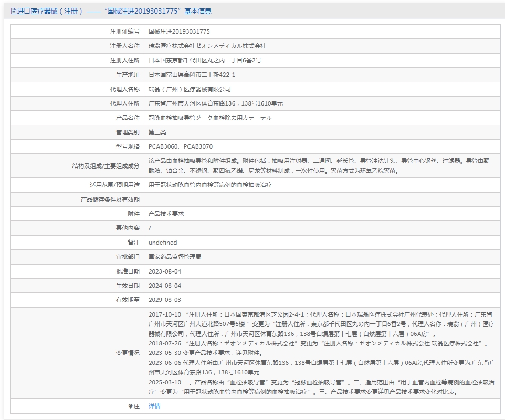Click attachment value 产品技术要求
Viewport: 505px width, 420px height.
(166, 214)
